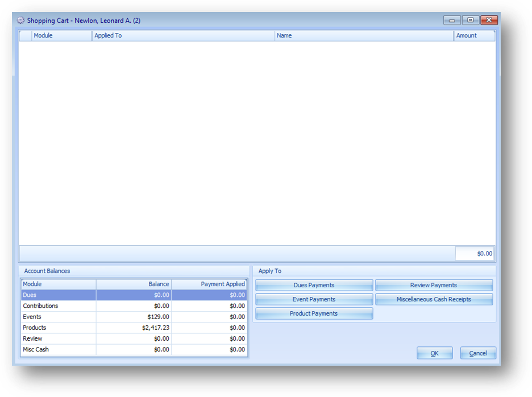Confirm the cart with OK
532x397 pixels.
coord(435,353)
